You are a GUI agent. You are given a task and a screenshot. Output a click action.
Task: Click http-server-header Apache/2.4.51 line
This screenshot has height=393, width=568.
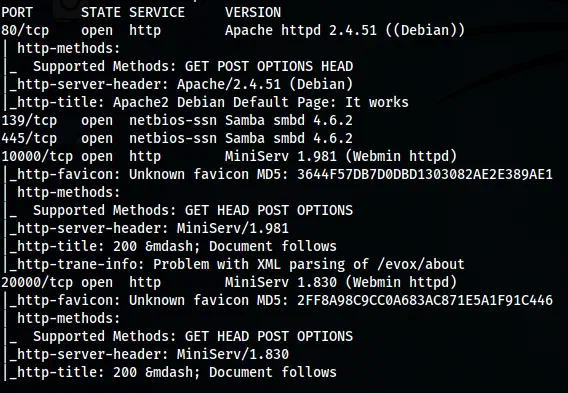[x=181, y=84]
